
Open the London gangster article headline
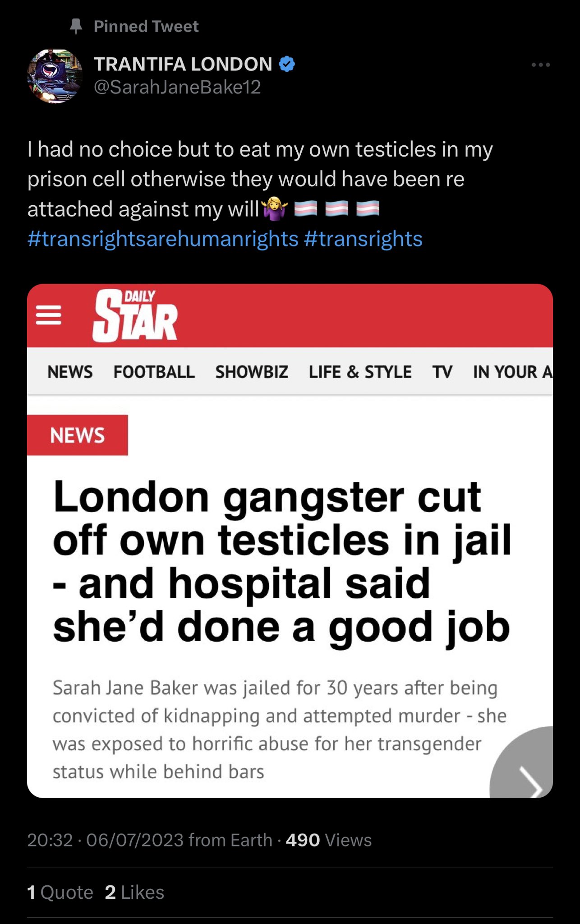[282, 562]
